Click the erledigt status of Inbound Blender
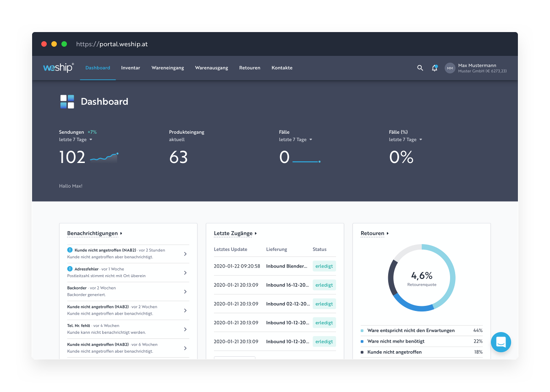The image size is (550, 392). click(x=324, y=266)
